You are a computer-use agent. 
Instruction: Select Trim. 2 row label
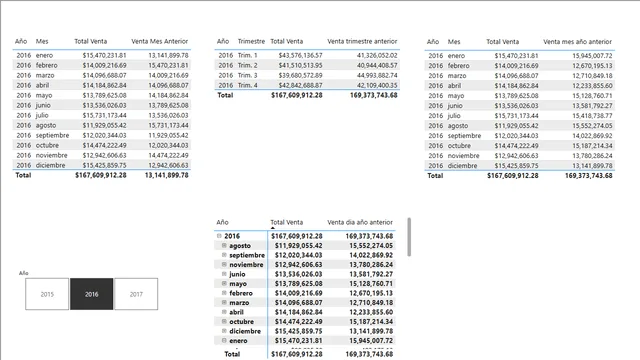tap(247, 65)
